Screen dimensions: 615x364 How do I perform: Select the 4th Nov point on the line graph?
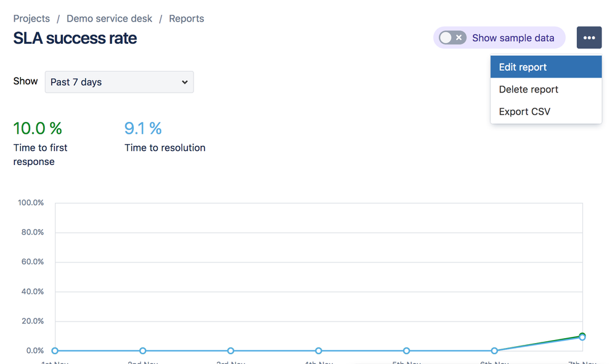pyautogui.click(x=319, y=350)
